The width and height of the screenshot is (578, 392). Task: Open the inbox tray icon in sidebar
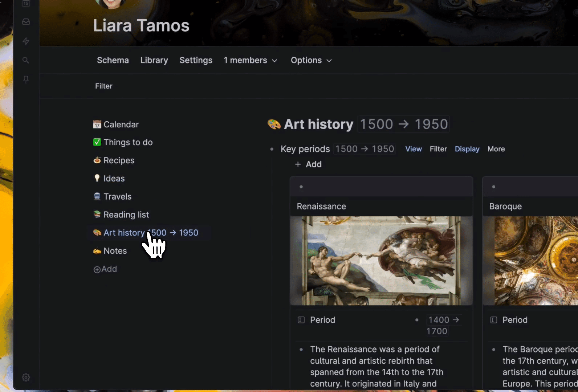pos(26,22)
